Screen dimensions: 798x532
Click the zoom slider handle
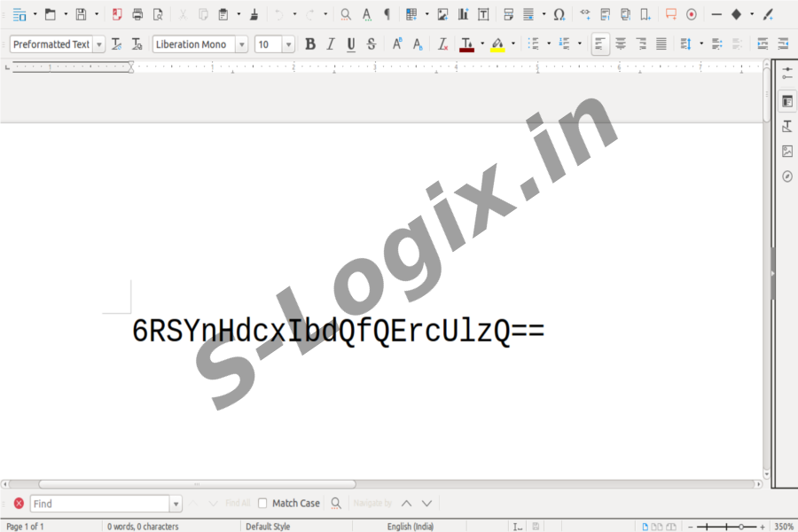(741, 527)
